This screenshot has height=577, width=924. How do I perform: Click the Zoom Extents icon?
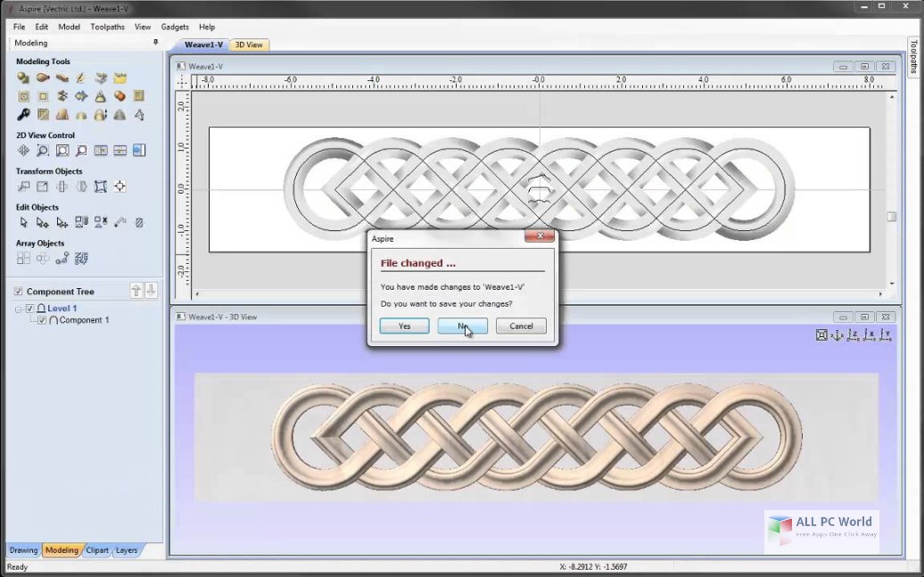click(62, 151)
